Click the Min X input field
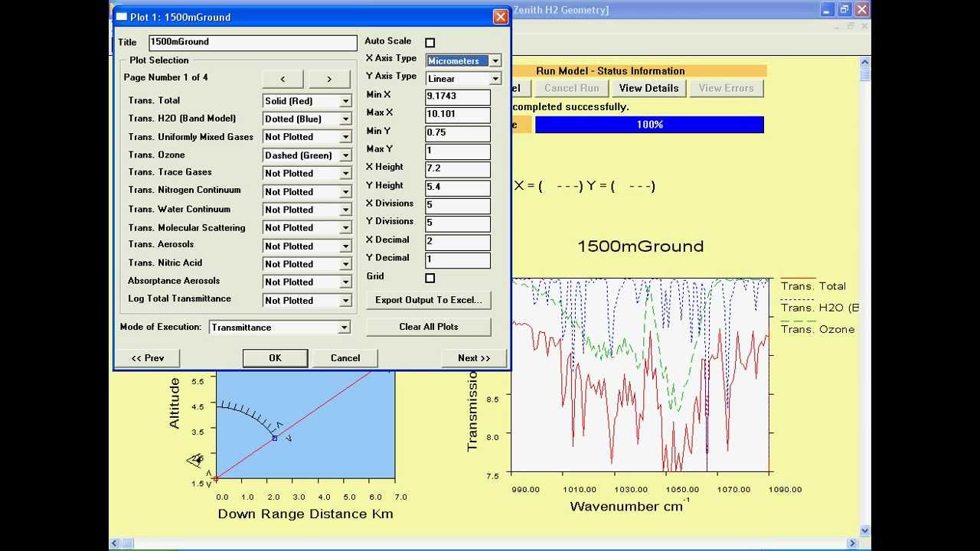This screenshot has width=980, height=551. click(x=458, y=96)
